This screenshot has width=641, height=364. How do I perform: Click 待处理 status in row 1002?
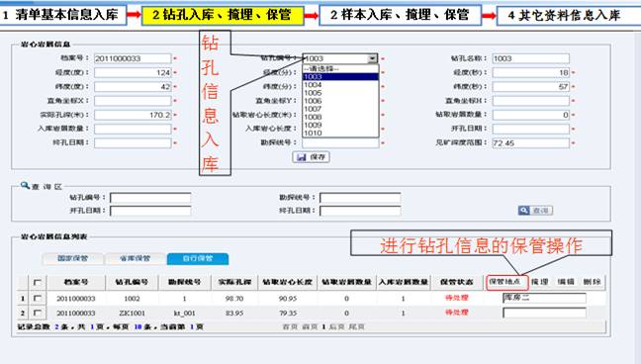tap(457, 298)
